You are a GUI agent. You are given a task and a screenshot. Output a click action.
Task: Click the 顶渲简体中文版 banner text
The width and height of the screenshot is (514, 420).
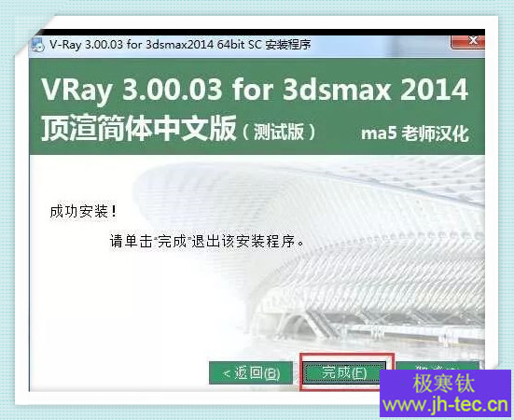pyautogui.click(x=138, y=128)
